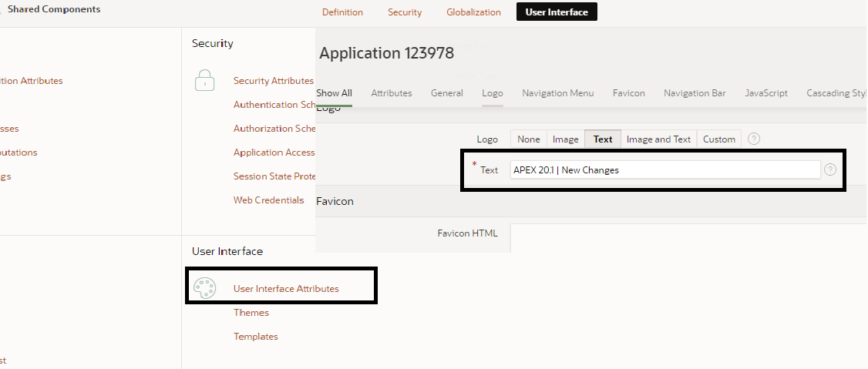Jump to the Attributes sub-tab
868x369 pixels.
392,93
